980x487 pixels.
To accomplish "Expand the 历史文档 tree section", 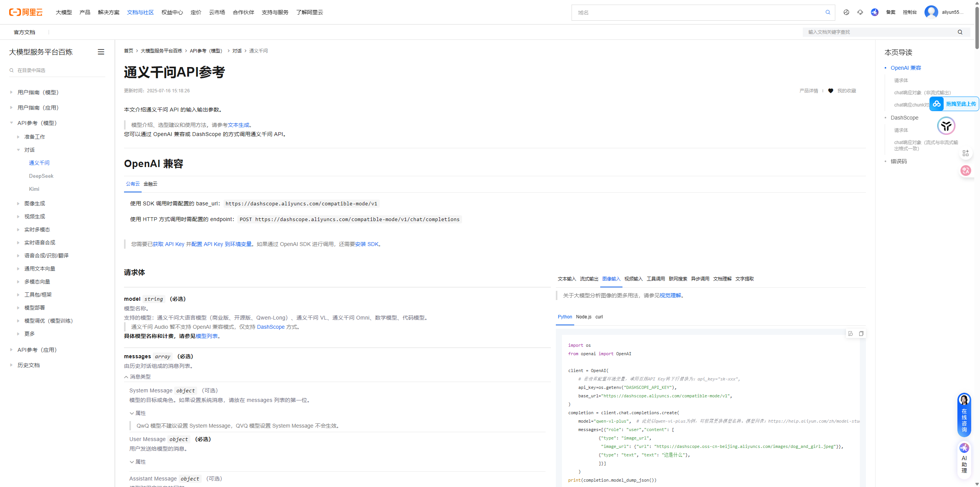I will pos(11,365).
